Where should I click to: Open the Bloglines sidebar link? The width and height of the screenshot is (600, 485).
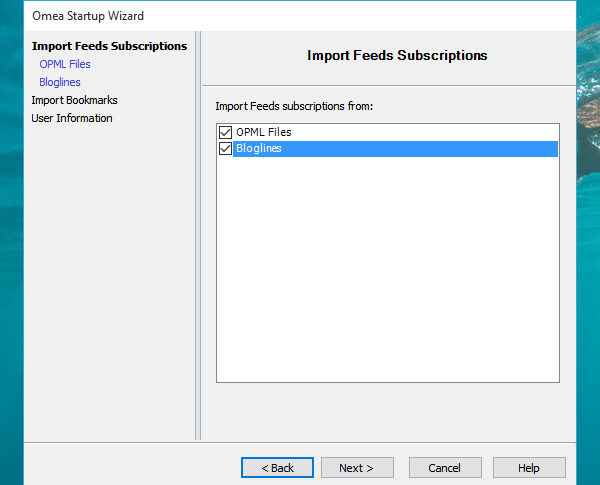(60, 82)
